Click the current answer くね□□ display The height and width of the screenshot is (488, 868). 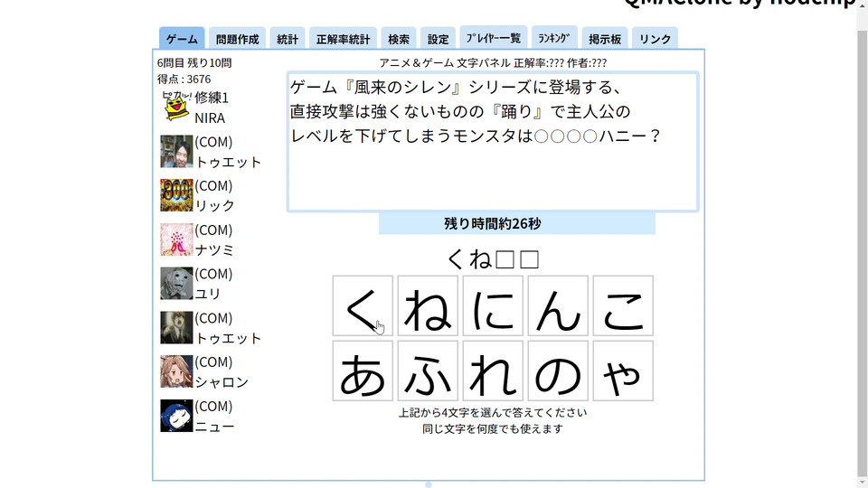pos(493,259)
